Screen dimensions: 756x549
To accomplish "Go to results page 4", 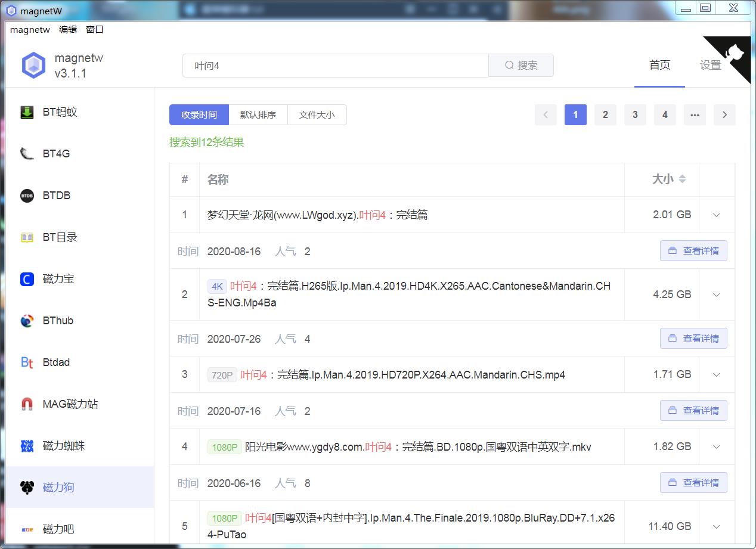I will pos(665,115).
